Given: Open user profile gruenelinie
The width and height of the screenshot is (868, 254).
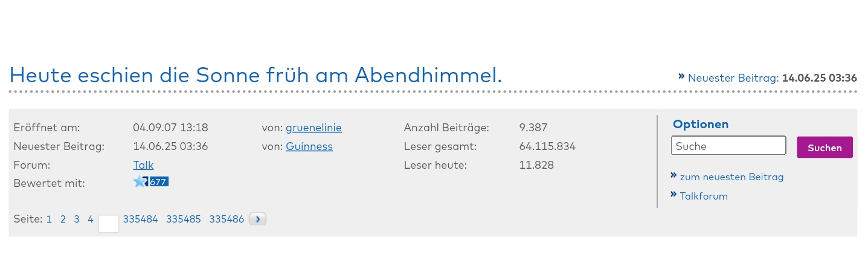Looking at the screenshot, I should click(x=313, y=128).
